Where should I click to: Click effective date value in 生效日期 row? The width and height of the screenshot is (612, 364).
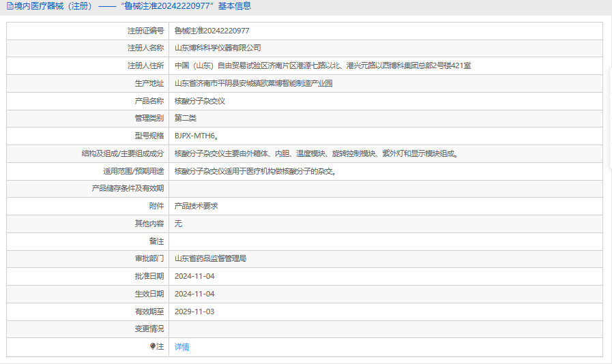(194, 294)
